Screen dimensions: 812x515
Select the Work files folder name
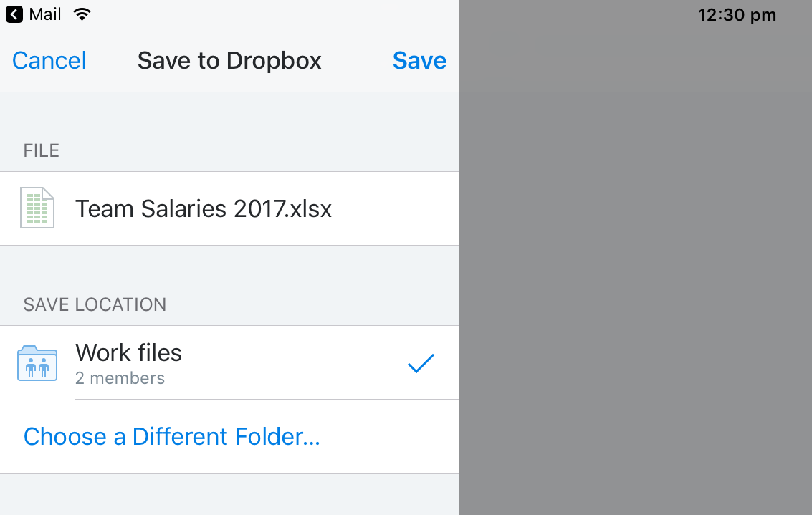tap(128, 353)
